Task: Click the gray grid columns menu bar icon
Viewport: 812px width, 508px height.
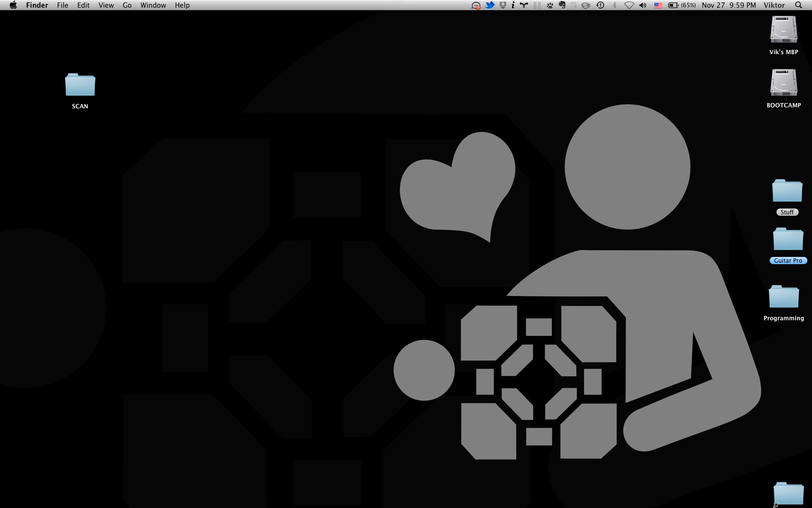Action: click(x=537, y=5)
